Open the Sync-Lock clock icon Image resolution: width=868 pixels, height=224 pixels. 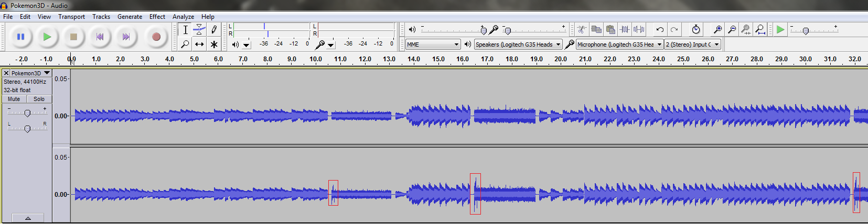[x=696, y=30]
